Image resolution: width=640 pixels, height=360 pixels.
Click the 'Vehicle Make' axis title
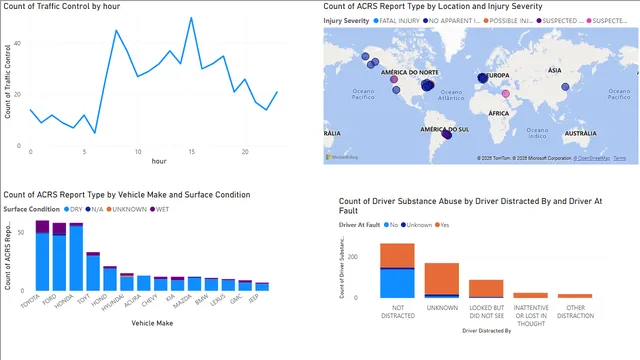pos(152,323)
